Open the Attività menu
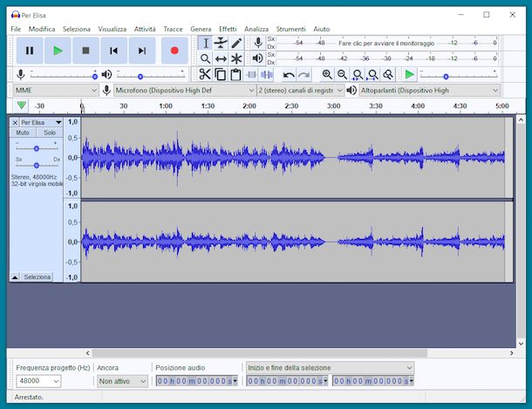This screenshot has height=409, width=532. [x=145, y=29]
